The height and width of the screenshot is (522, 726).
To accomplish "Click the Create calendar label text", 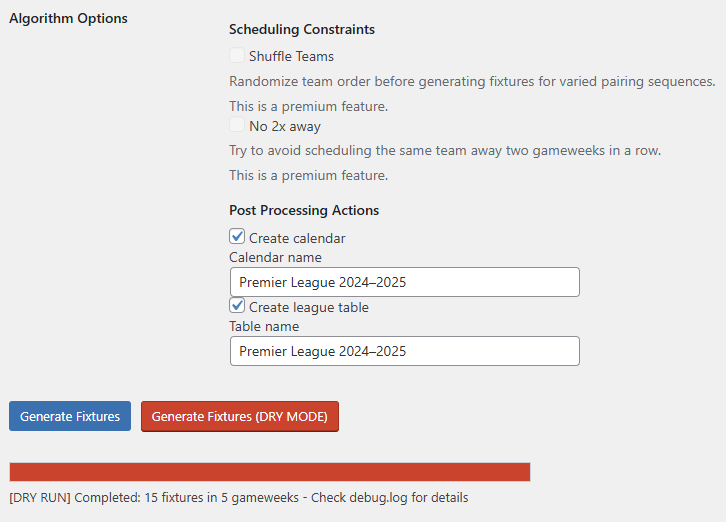I will point(297,238).
